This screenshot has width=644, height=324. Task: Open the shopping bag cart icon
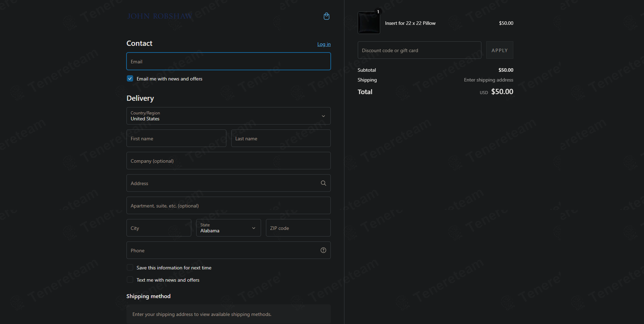point(326,16)
